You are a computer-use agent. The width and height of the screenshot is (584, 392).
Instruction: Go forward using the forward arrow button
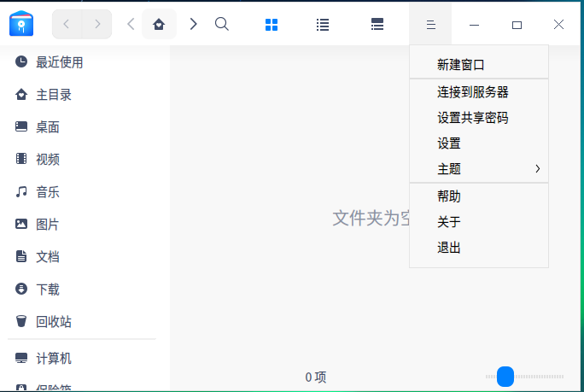96,25
